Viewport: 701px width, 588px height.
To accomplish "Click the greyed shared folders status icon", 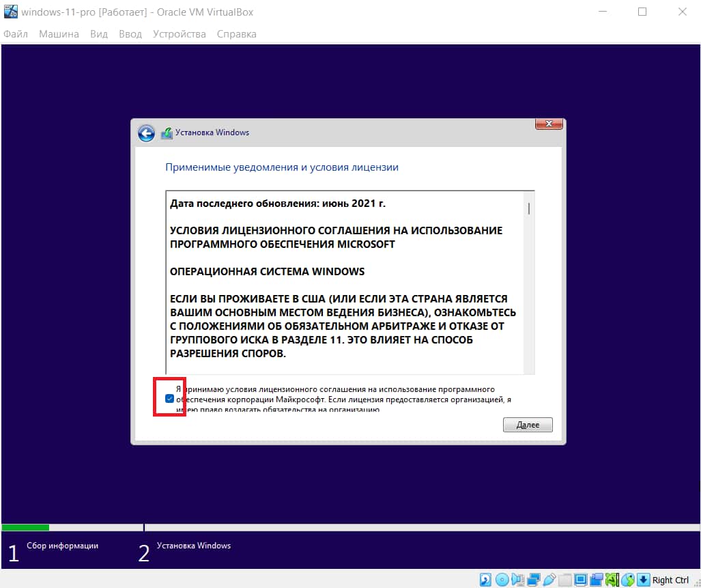I will coord(564,580).
